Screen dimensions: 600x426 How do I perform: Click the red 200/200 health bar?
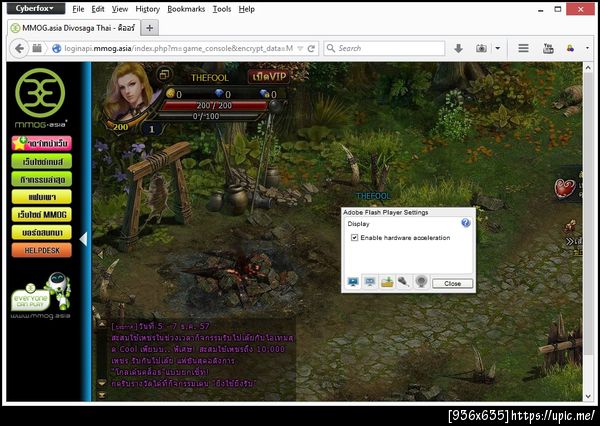click(x=214, y=105)
